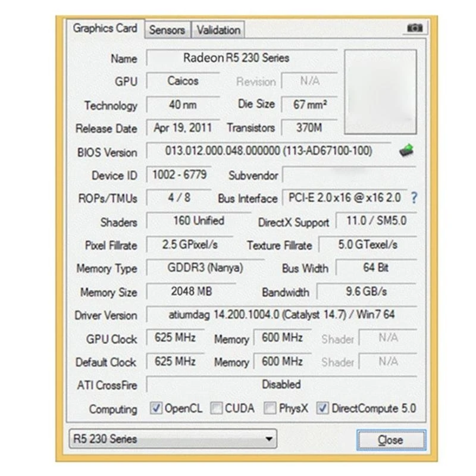Click the Close button
This screenshot has width=476, height=476.
point(391,440)
